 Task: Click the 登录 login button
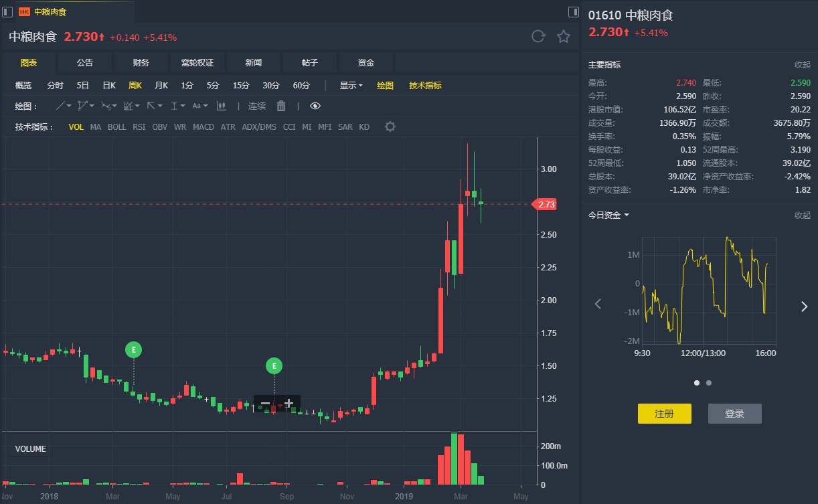pyautogui.click(x=735, y=414)
